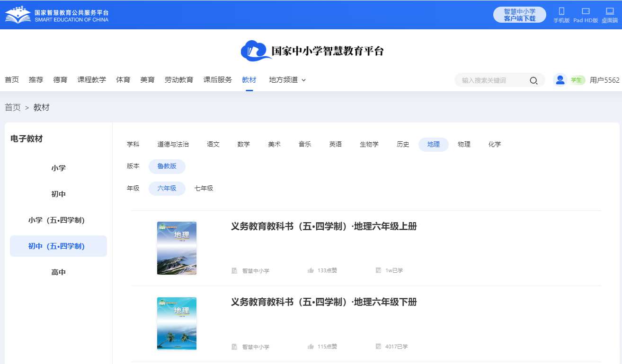
Task: Click 智慧中小学 under 六年级上册
Action: [x=256, y=271]
